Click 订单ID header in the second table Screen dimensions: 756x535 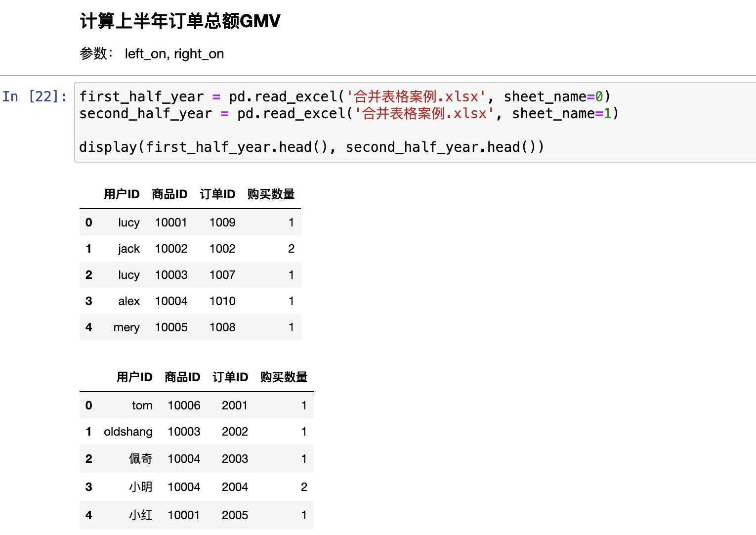click(x=230, y=377)
